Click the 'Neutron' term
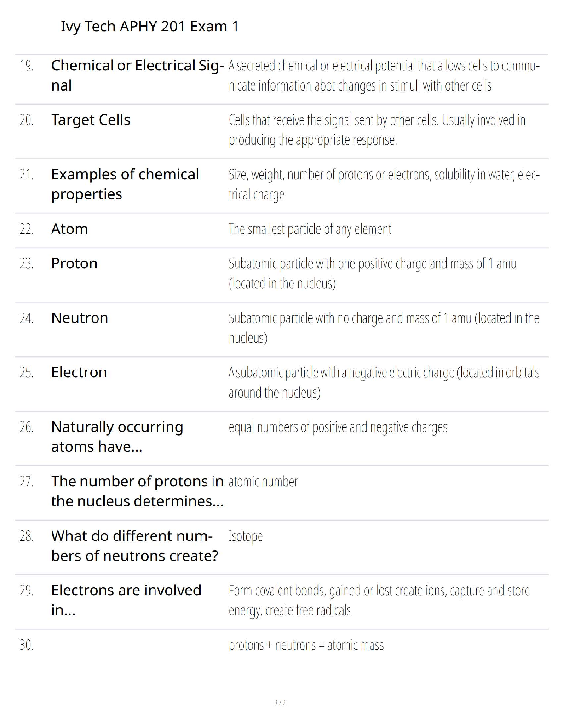Viewport: 563px width, 728px height. pos(80,318)
